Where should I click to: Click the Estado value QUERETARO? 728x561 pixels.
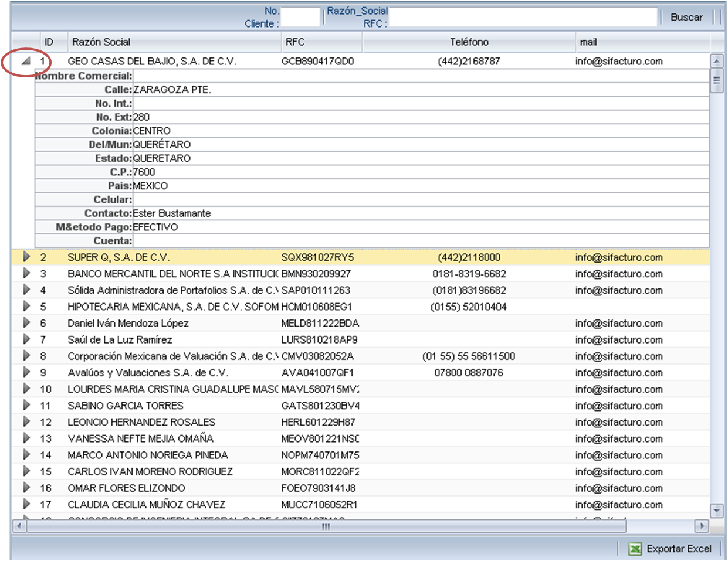click(x=162, y=158)
